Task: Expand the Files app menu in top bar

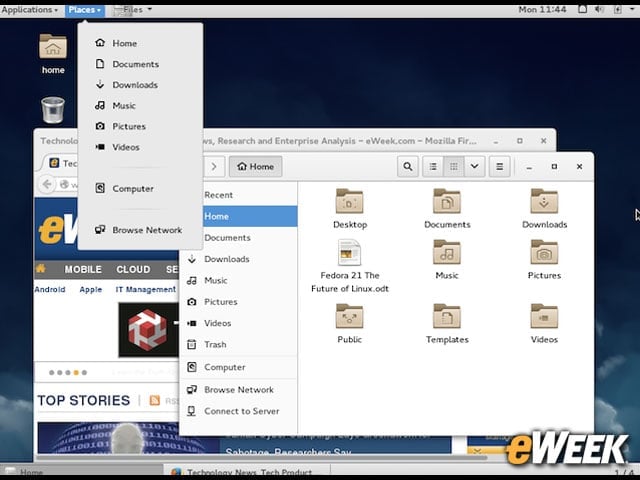Action: 133,10
